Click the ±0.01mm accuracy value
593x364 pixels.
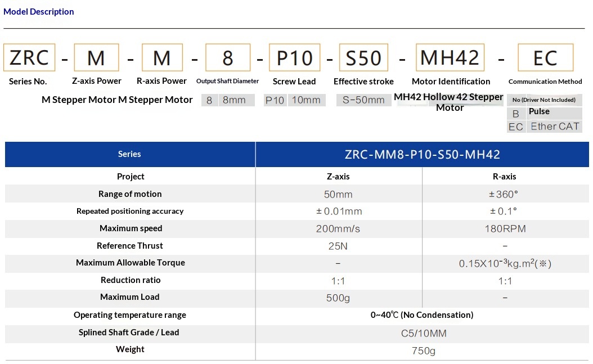point(339,212)
